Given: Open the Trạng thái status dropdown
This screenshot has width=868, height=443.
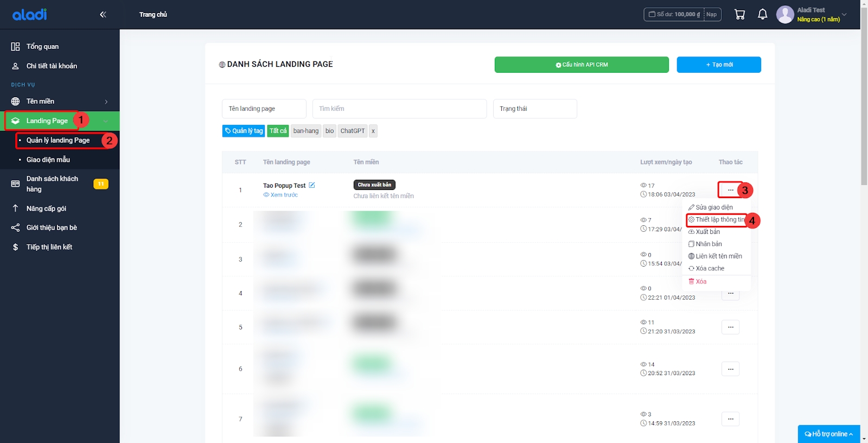Looking at the screenshot, I should [x=534, y=109].
